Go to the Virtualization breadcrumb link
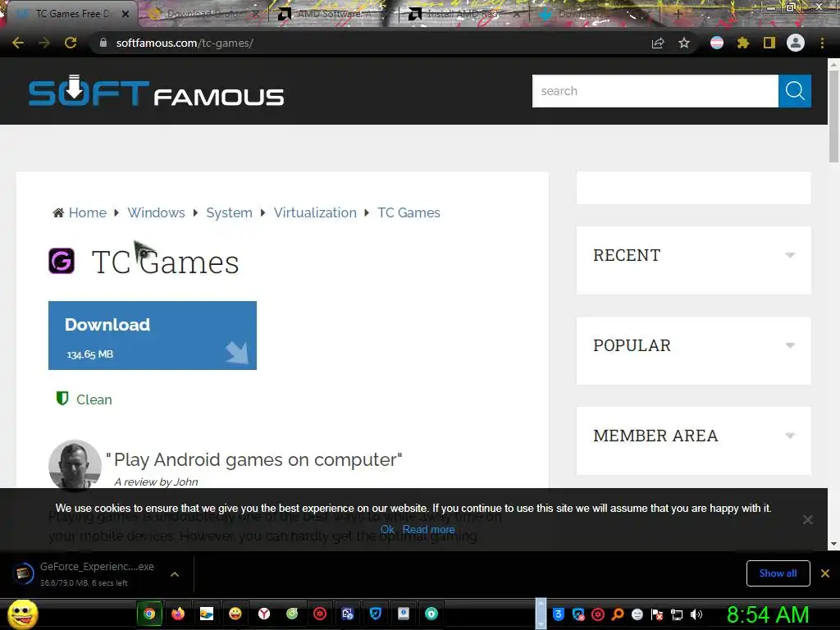This screenshot has width=840, height=630. (315, 212)
